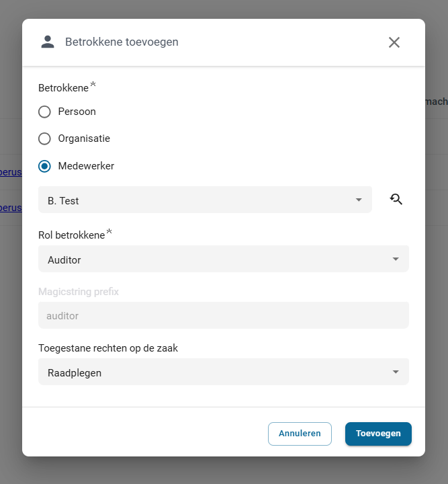The height and width of the screenshot is (484, 448).
Task: Click the arrow on the Raadplegen field
Action: [x=396, y=372]
